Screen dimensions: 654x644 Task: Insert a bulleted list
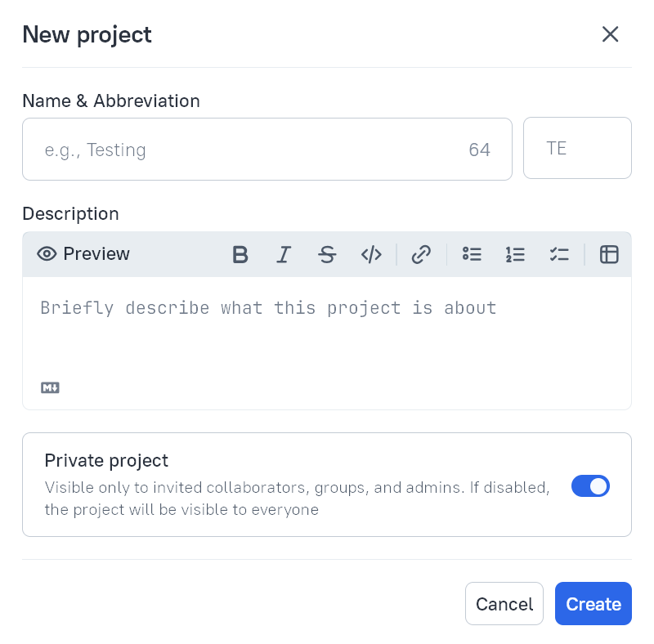coord(472,254)
